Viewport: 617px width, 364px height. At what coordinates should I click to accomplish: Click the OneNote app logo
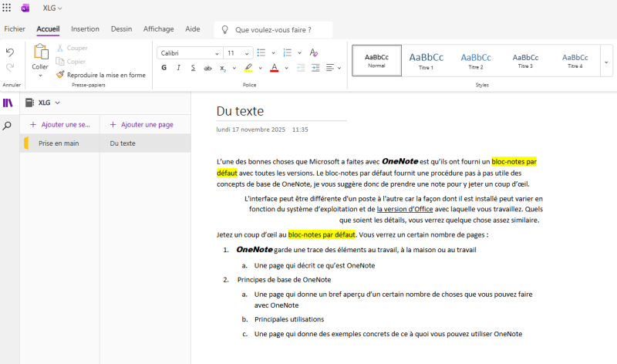pyautogui.click(x=25, y=8)
